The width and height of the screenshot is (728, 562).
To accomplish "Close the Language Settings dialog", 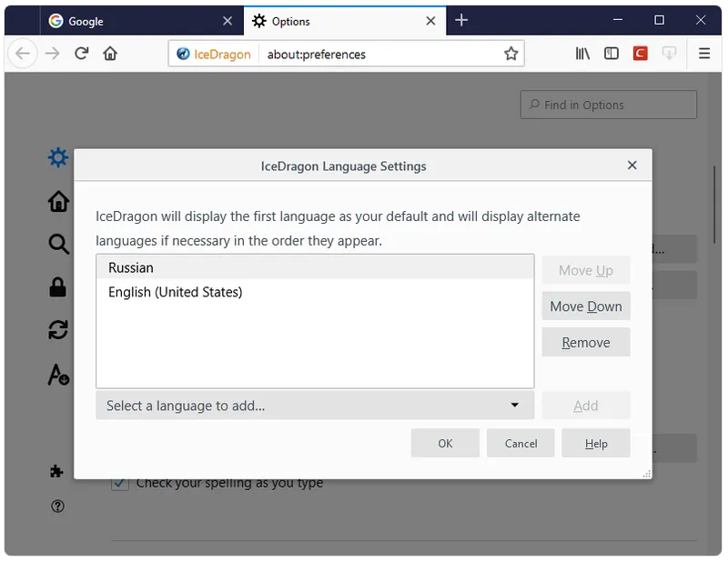I will pyautogui.click(x=632, y=166).
